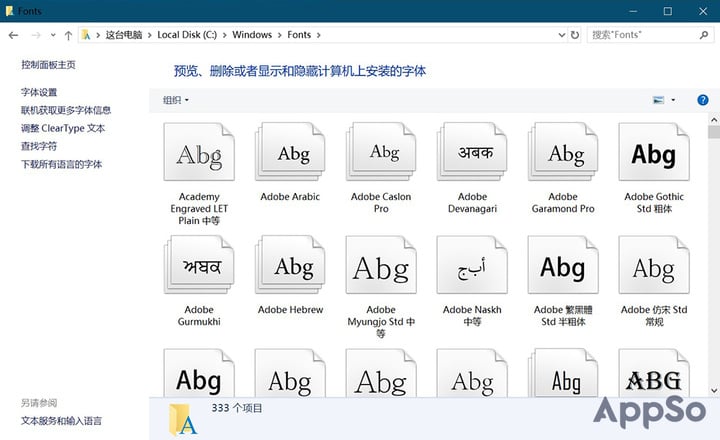Image resolution: width=720 pixels, height=440 pixels.
Task: Go back using the back arrow
Action: coord(13,35)
